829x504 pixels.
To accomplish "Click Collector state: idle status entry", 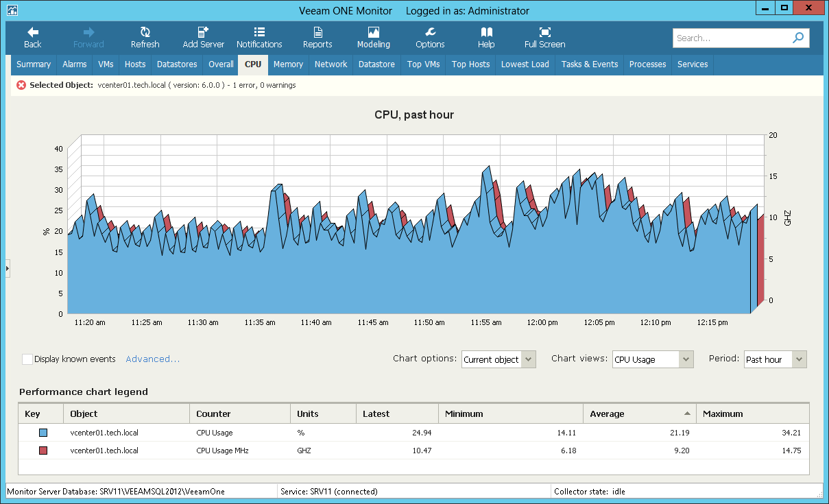I will [x=591, y=491].
